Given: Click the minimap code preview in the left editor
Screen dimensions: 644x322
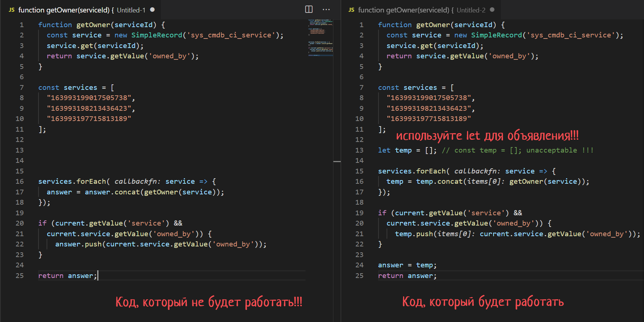Looking at the screenshot, I should point(320,37).
